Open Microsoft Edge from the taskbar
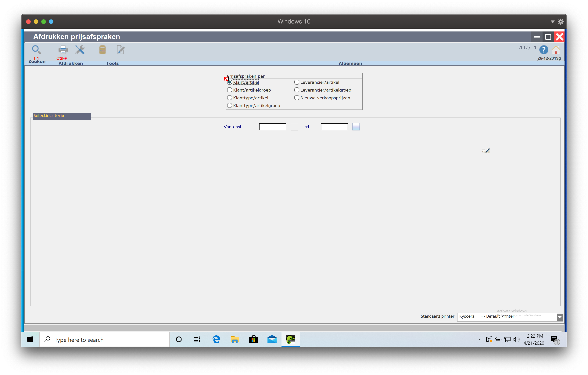588x375 pixels. pyautogui.click(x=216, y=339)
